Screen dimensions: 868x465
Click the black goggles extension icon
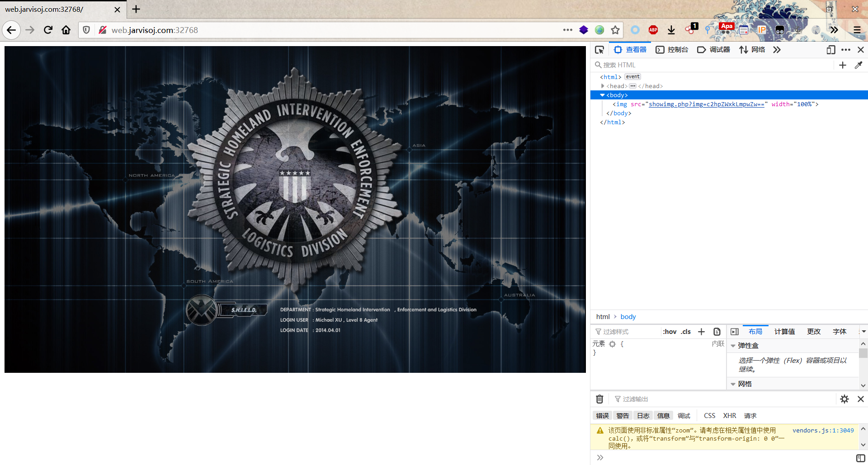pos(780,30)
